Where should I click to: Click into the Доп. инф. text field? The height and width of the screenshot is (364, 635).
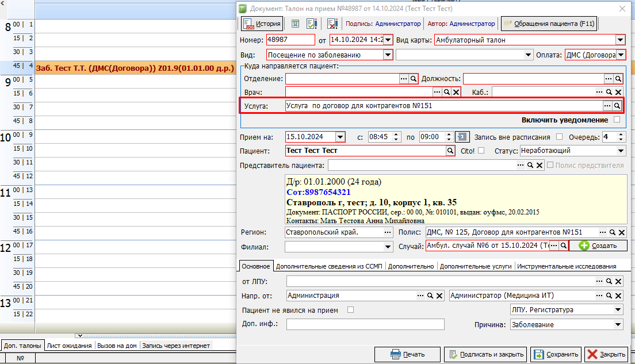click(365, 324)
